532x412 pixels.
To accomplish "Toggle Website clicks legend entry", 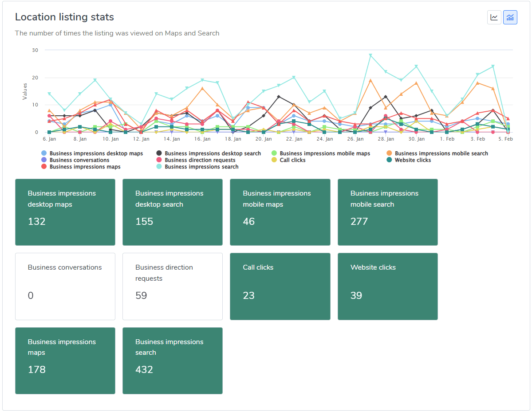I will click(x=409, y=160).
